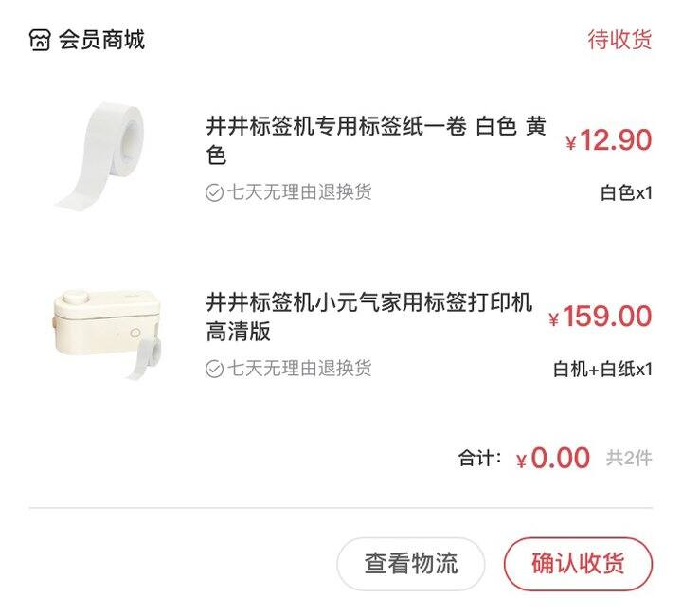Open the label printer product thumbnail
Image resolution: width=682 pixels, height=616 pixels.
107,335
